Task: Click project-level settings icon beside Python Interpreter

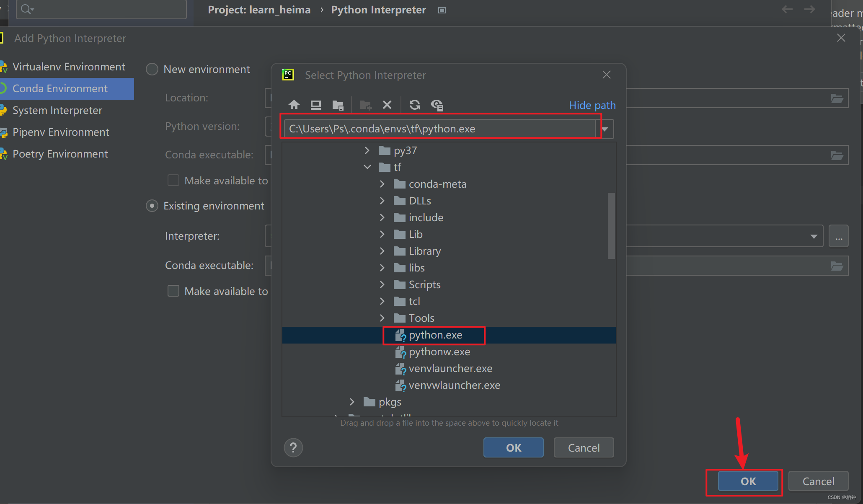Action: [x=442, y=10]
